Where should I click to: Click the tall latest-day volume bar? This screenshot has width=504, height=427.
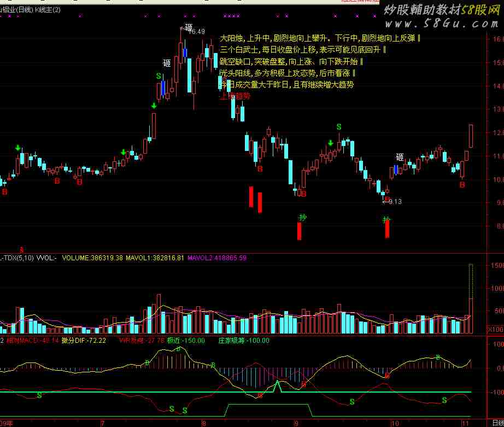point(471,299)
